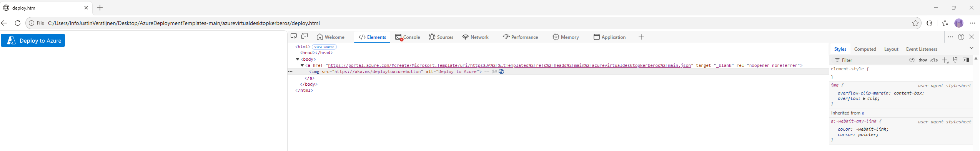Close the deploy.html browser tab
This screenshot has height=151, width=980.
86,8
